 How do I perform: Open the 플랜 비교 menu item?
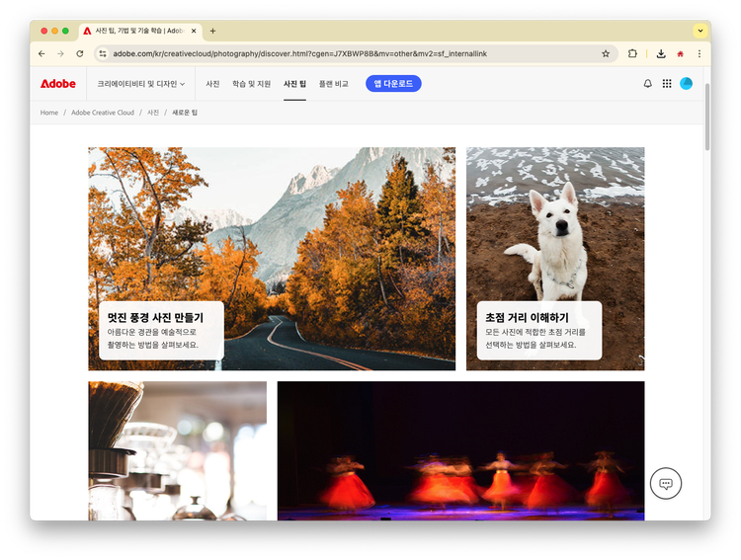pyautogui.click(x=334, y=84)
